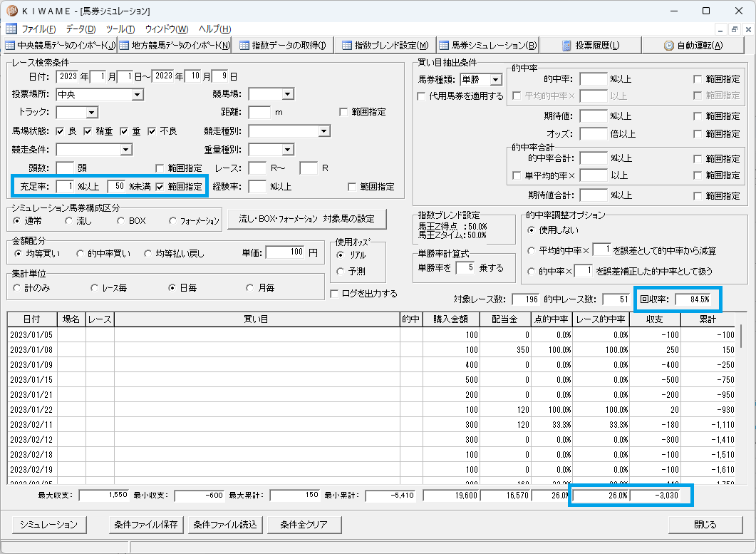Select 平均的中率× error subtraction option

point(532,251)
